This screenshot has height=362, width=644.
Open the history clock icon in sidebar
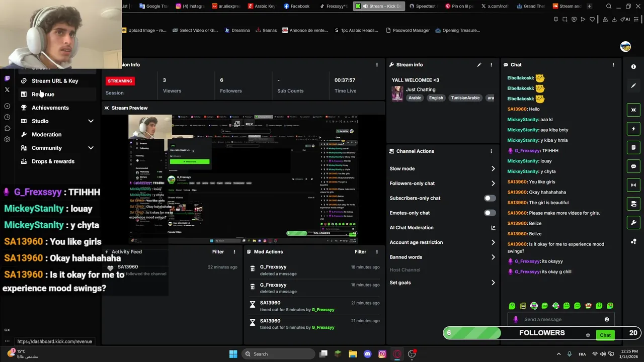7,117
